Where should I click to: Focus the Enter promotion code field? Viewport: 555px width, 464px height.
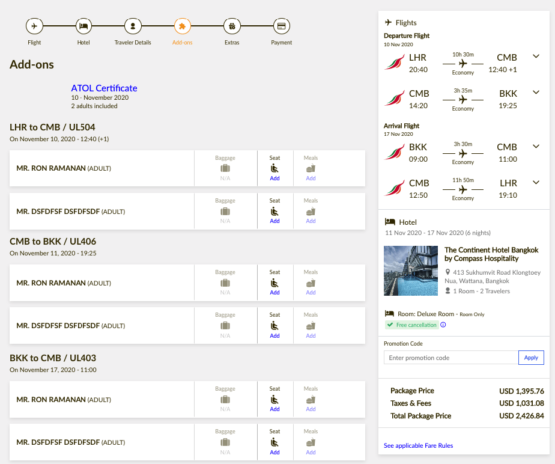click(x=451, y=357)
